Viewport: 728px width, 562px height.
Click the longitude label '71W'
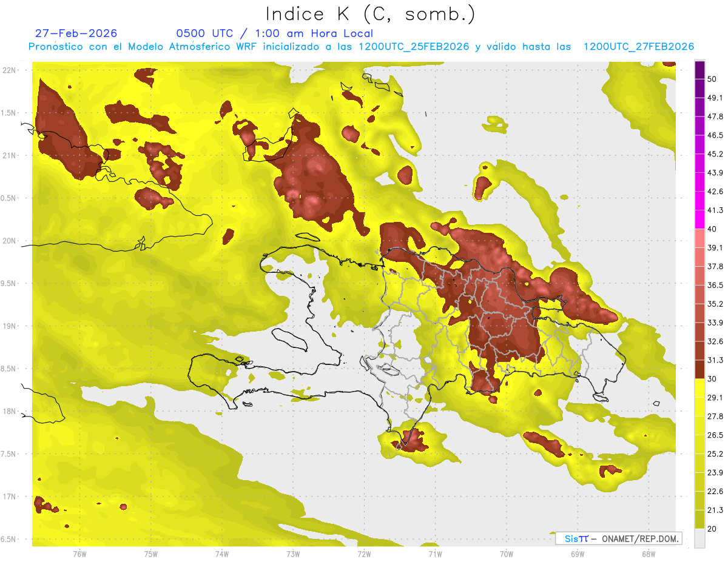[x=435, y=554]
